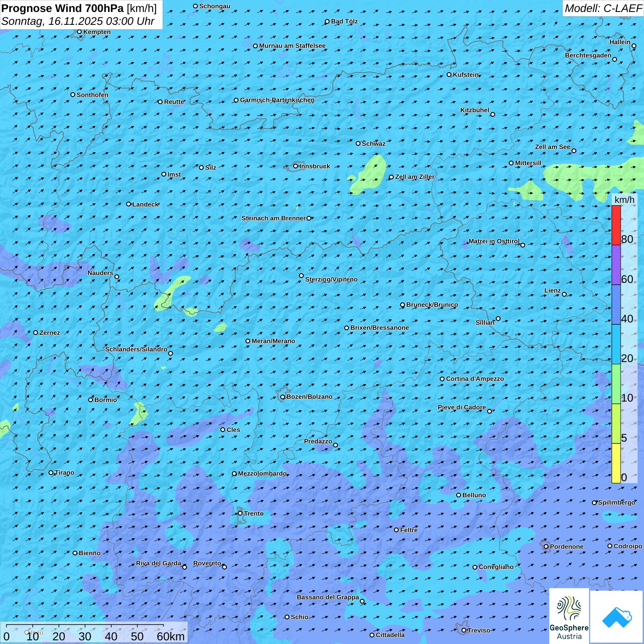Screen dimensions: 644x644
Task: Click the 'Pieve di Cadore' label
Action: click(x=462, y=407)
